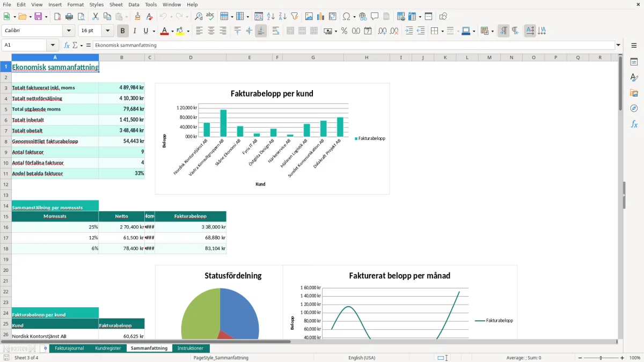
Task: Open the background color dropdown arrow
Action: (x=188, y=31)
